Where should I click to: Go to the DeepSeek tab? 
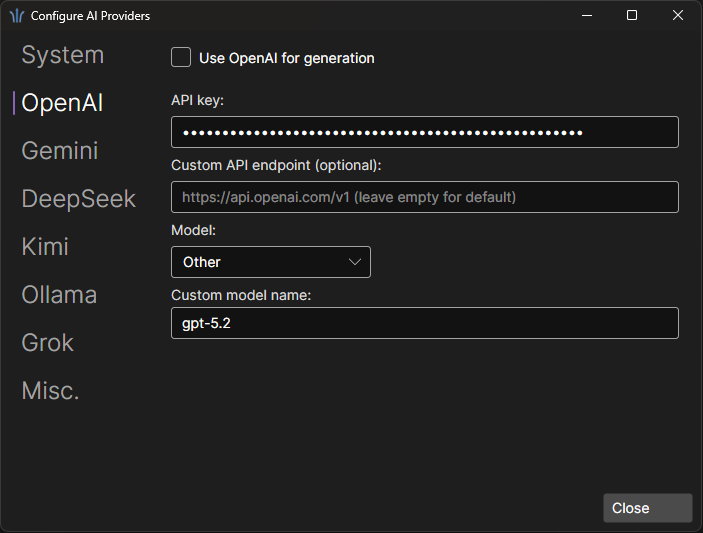coord(78,199)
